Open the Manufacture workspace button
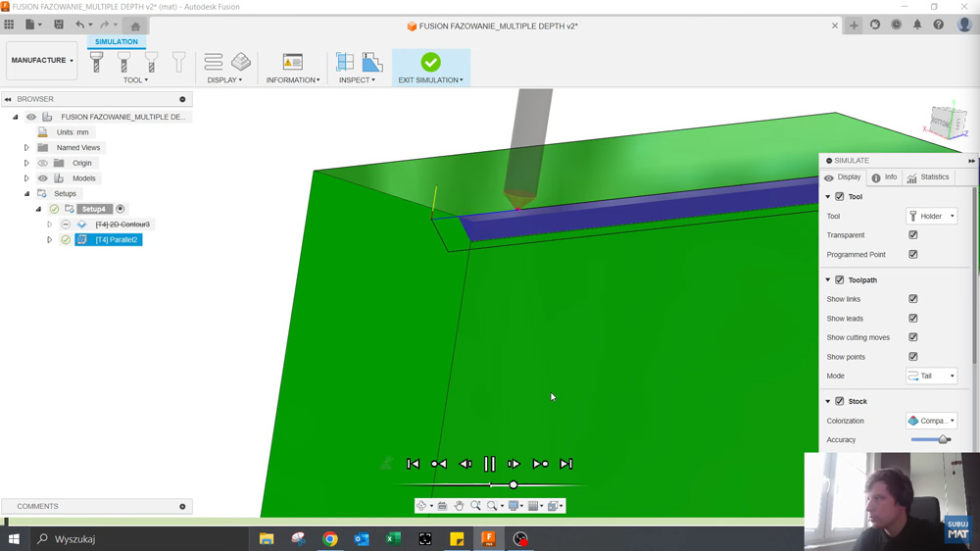980x551 pixels. point(41,61)
